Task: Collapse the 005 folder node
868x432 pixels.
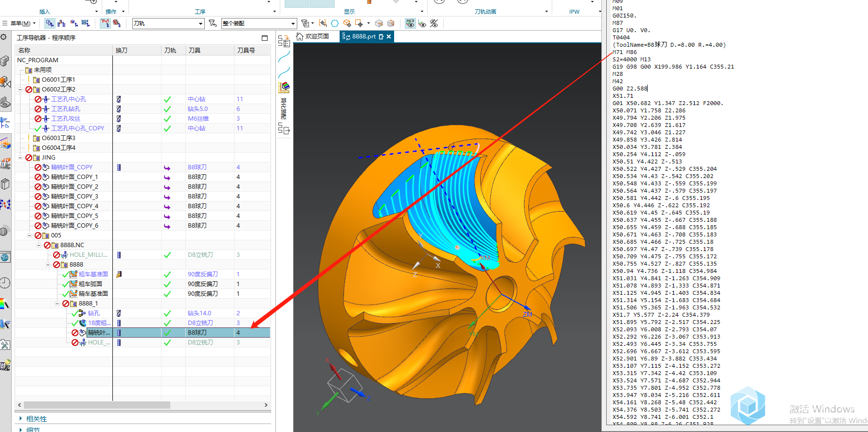Action: [x=29, y=235]
